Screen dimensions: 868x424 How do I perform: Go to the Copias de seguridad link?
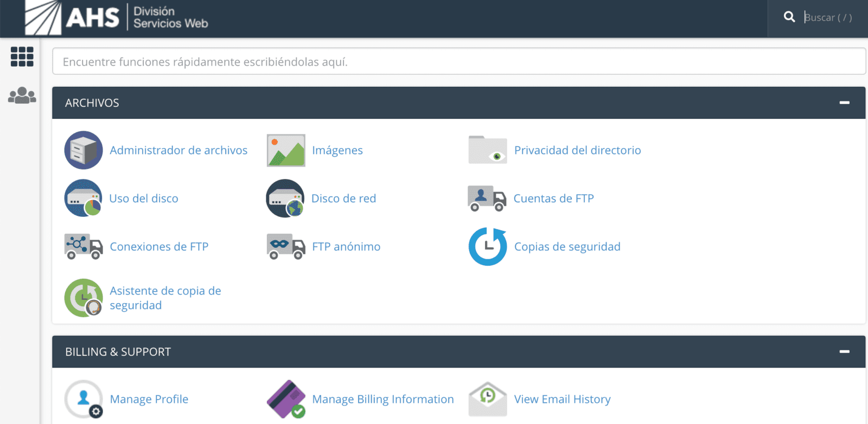coord(567,247)
